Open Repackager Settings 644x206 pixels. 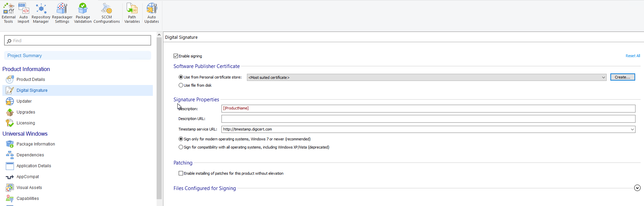tap(62, 13)
